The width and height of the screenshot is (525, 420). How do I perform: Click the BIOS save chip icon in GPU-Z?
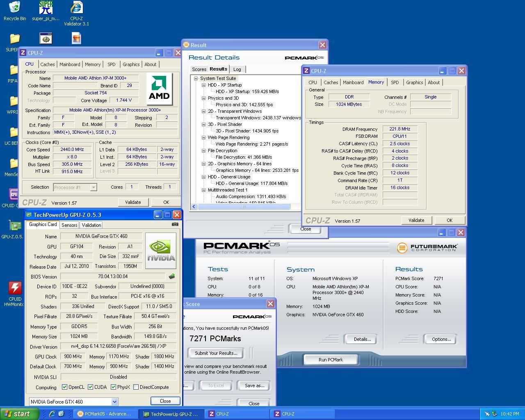[x=172, y=276]
